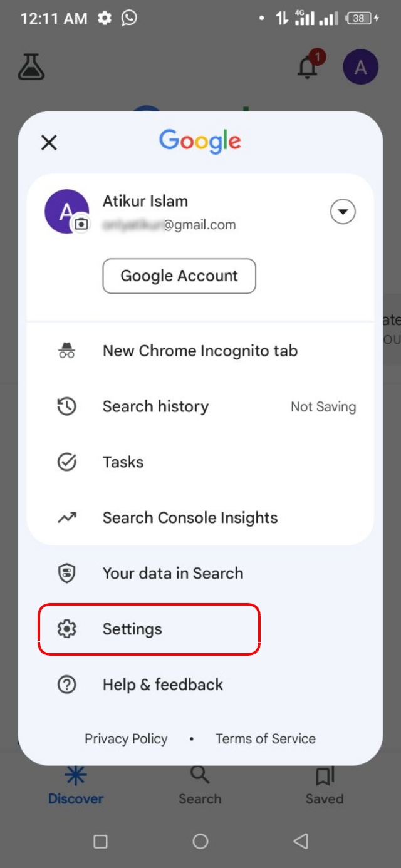Open the Google Account button
Screen dimensions: 401x868
point(179,276)
